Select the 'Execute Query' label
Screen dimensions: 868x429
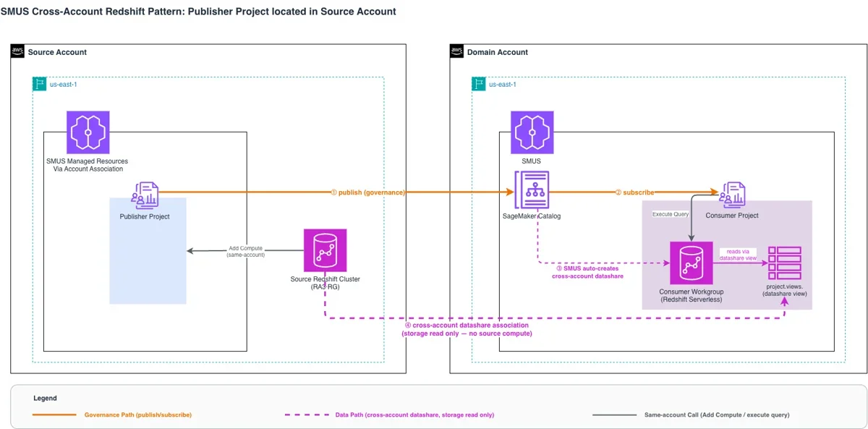[x=669, y=214]
